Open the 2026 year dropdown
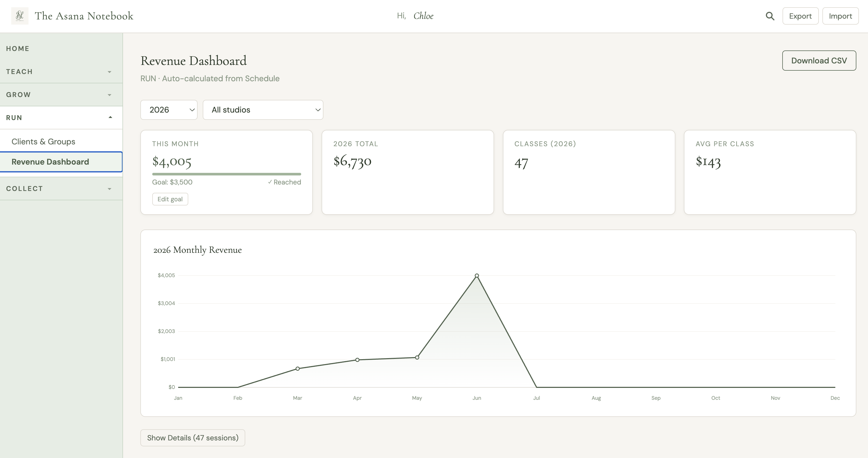This screenshot has width=868, height=458. click(x=169, y=110)
